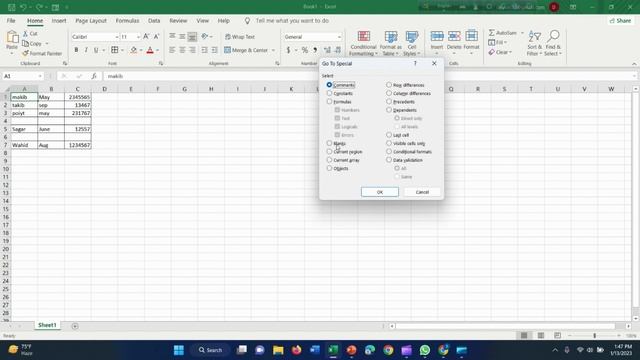Toggle Bold formatting
640x360 pixels.
(76, 50)
